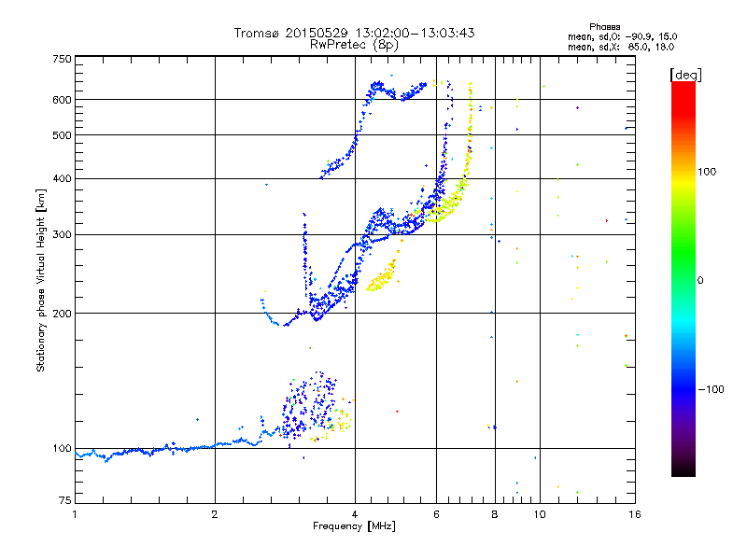The width and height of the screenshot is (747, 560).
Task: Click the x-axis tick label '1'
Action: 75,514
